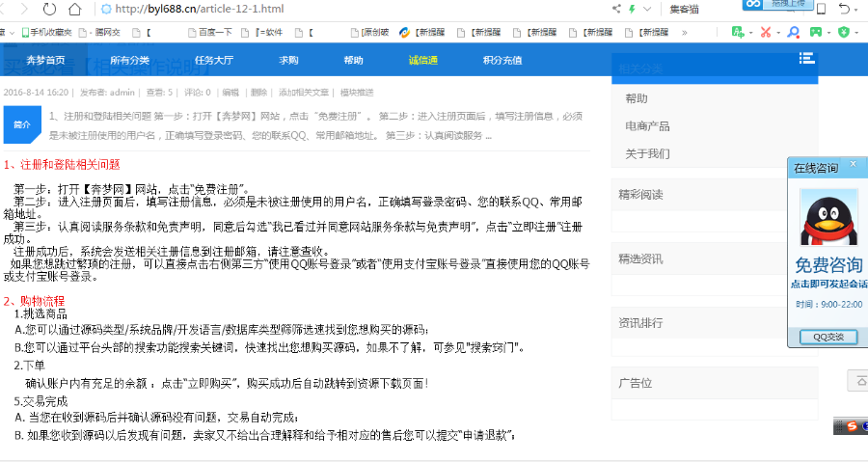Click the 添加相关文章 link
This screenshot has height=462, width=868.
point(304,93)
